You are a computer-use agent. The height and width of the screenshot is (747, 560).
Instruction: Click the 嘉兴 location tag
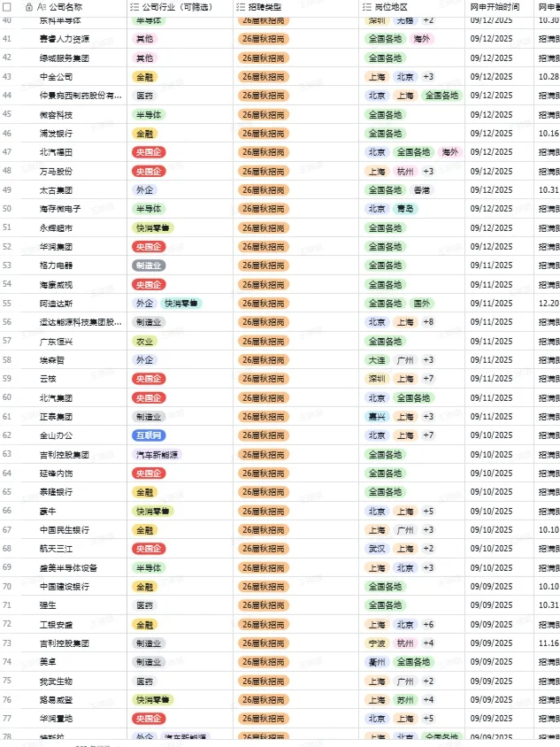[377, 417]
